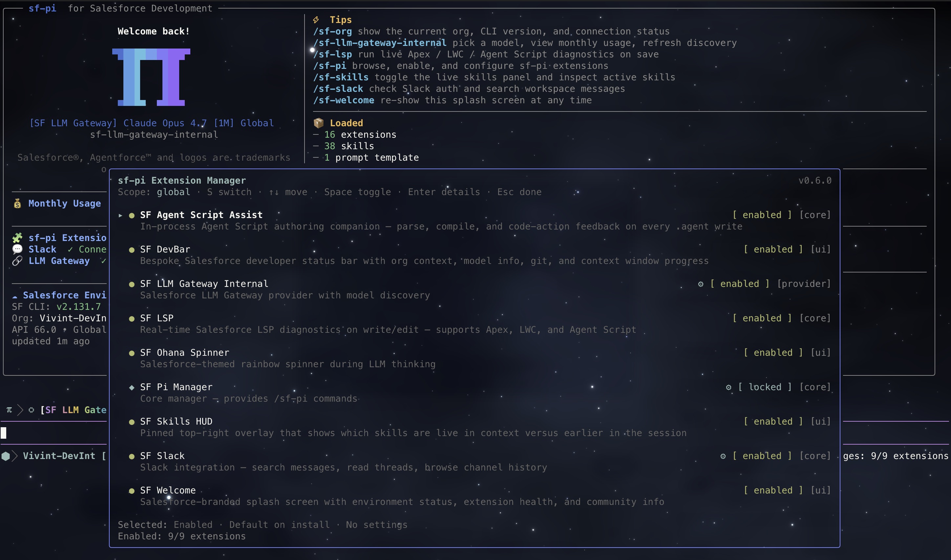Select the SF Skills HUD extension entry

[x=176, y=422]
